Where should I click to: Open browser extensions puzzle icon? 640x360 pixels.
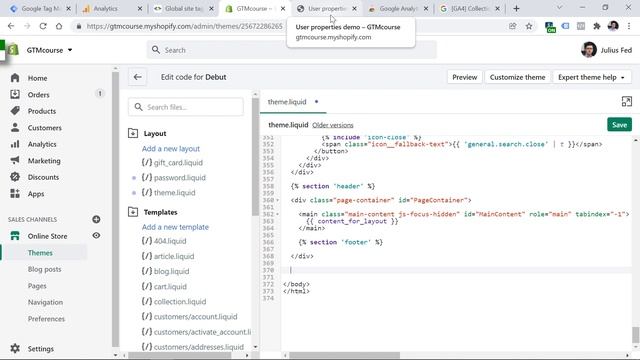[597, 26]
